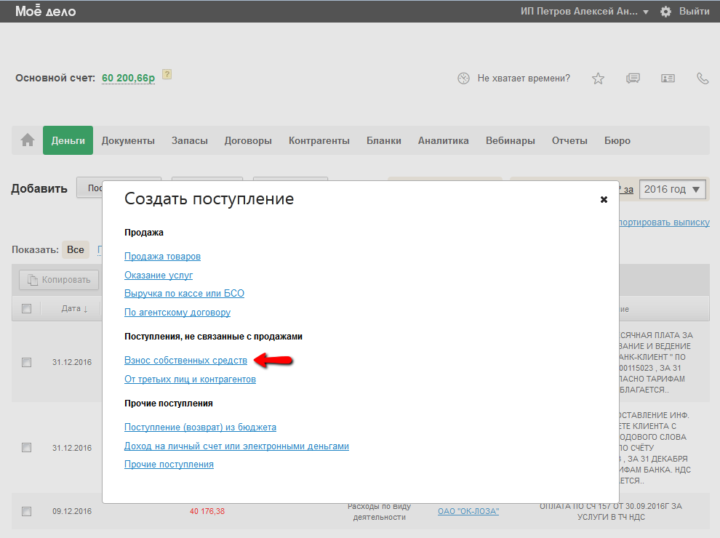Click the 'Копировать' button

point(59,280)
